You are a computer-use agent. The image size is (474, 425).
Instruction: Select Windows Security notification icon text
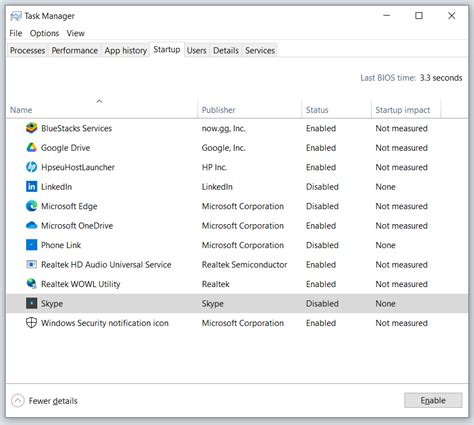click(105, 323)
